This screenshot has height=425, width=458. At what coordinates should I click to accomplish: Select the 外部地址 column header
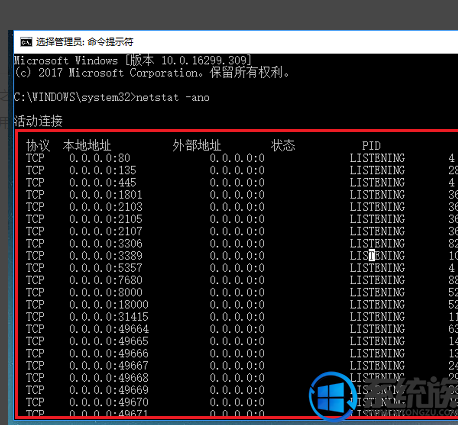[x=197, y=146]
